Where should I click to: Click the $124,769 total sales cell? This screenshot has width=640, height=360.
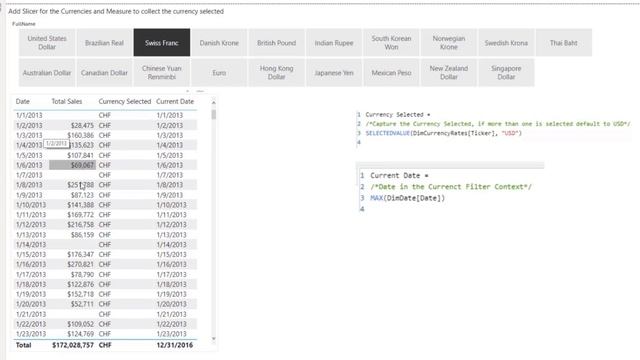[80, 333]
